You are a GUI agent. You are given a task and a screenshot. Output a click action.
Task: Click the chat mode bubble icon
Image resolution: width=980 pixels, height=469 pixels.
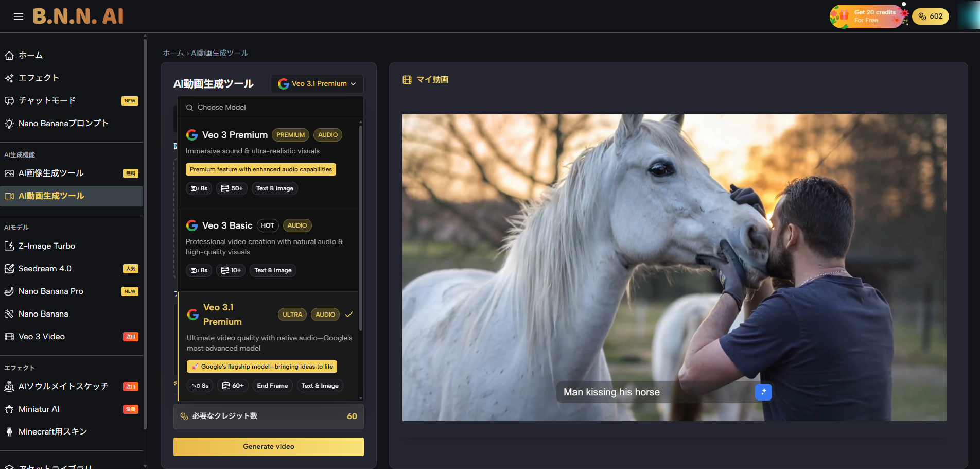click(x=9, y=101)
